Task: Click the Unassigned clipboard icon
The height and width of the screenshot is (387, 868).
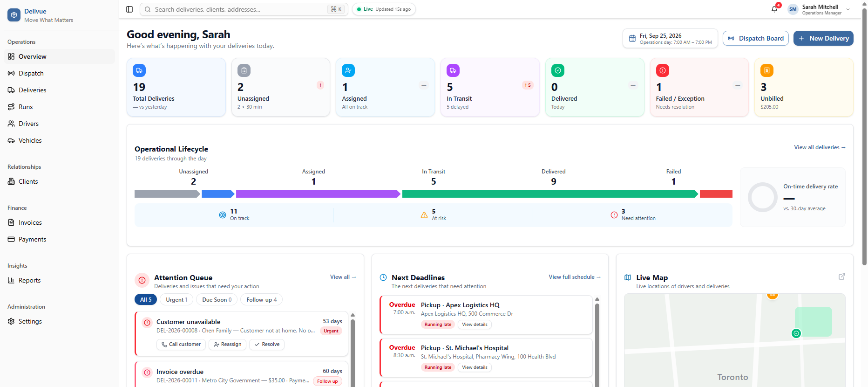Action: tap(244, 70)
